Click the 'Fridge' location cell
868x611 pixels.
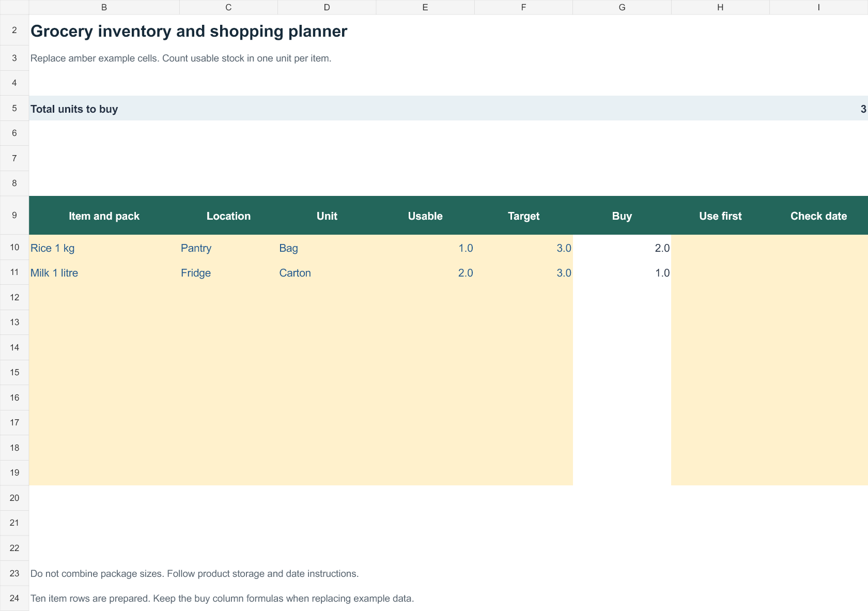click(x=228, y=272)
